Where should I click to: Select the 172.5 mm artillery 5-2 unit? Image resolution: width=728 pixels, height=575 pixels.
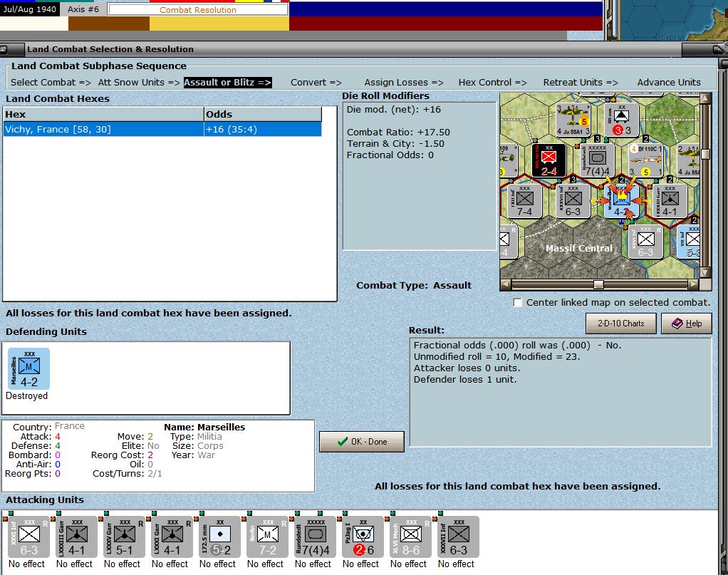(219, 537)
